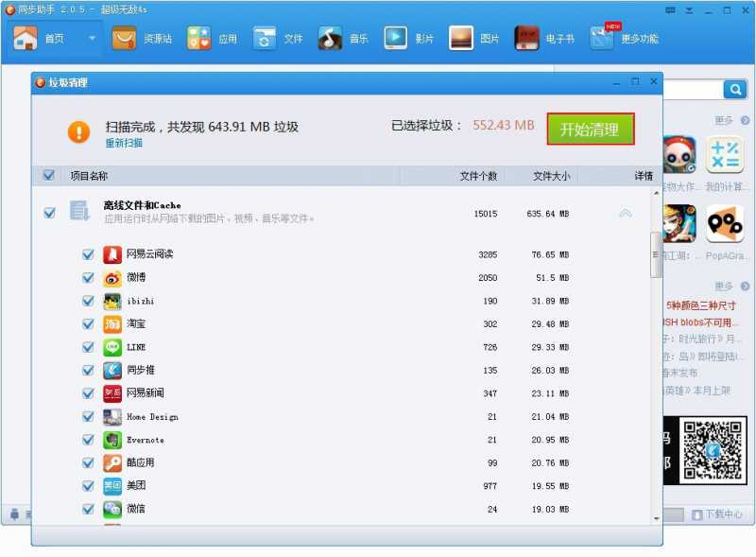Image resolution: width=756 pixels, height=557 pixels.
Task: Open the 影片 video section icon
Action: [395, 38]
